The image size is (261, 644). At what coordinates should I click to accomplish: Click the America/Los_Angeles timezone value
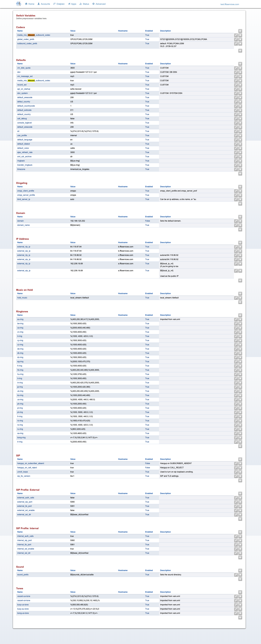point(80,169)
